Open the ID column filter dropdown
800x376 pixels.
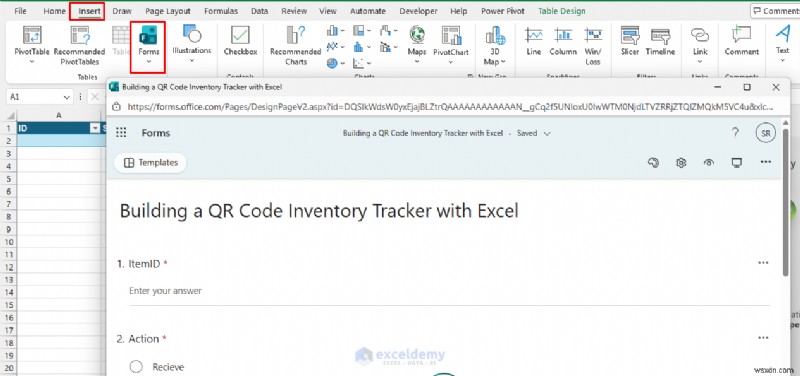95,128
